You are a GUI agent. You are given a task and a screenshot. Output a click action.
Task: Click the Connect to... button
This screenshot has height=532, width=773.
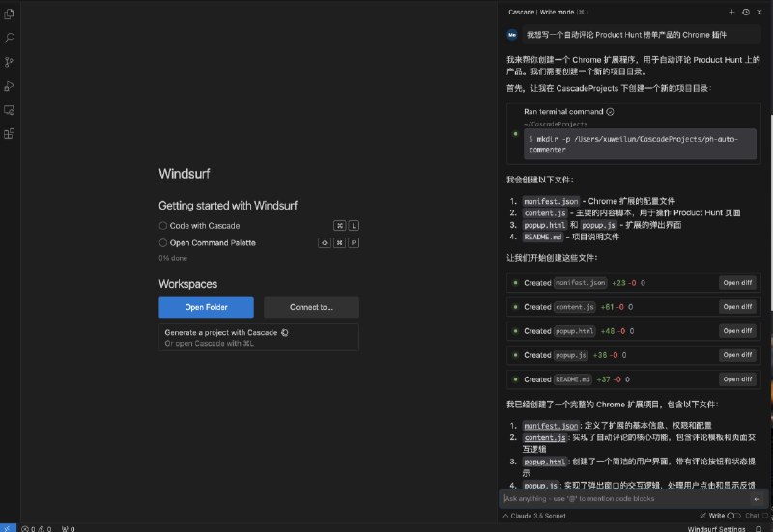pos(311,307)
